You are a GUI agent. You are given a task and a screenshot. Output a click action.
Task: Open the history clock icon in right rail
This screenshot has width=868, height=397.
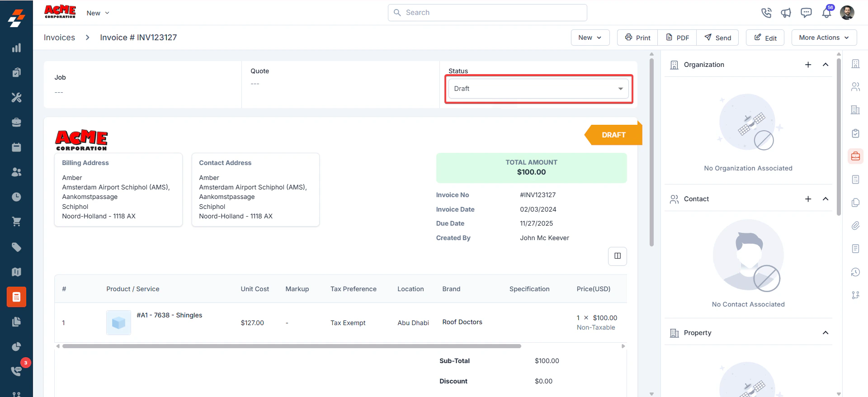[x=855, y=272]
